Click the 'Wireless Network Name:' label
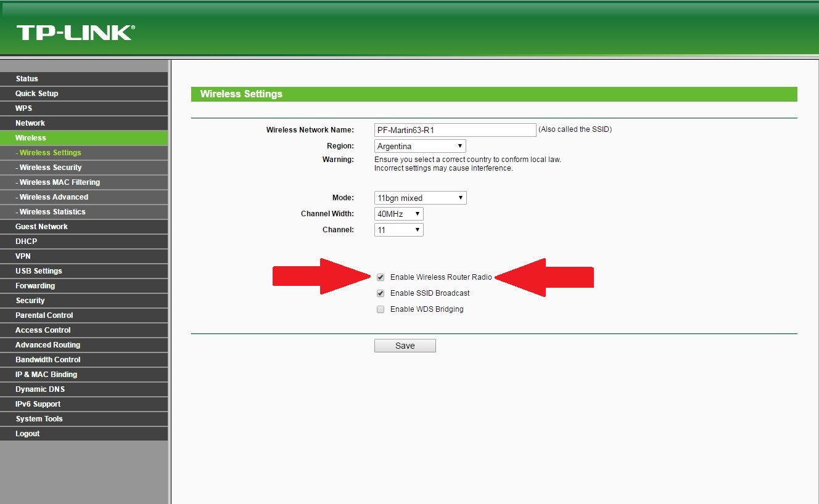Screen dimensions: 819x504 (310, 130)
